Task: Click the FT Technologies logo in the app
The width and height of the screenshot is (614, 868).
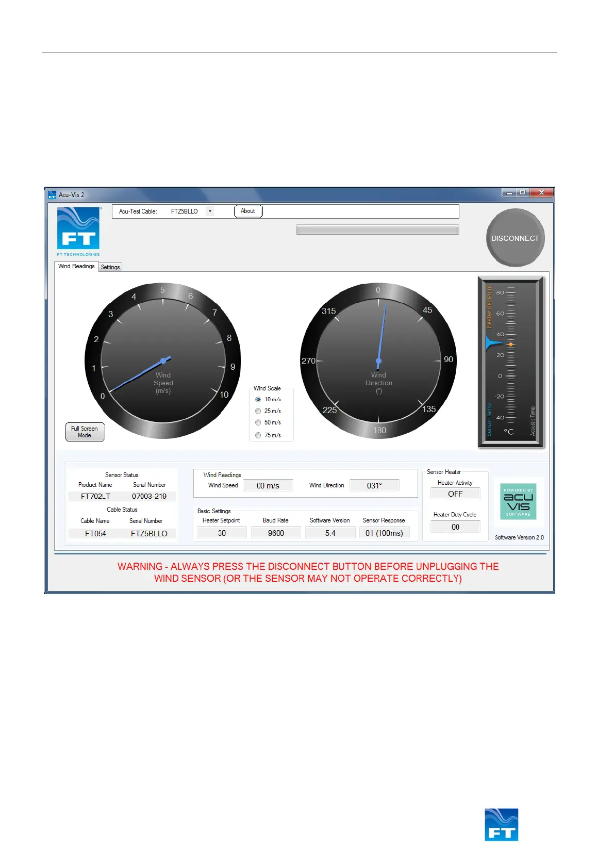Action: pos(78,231)
